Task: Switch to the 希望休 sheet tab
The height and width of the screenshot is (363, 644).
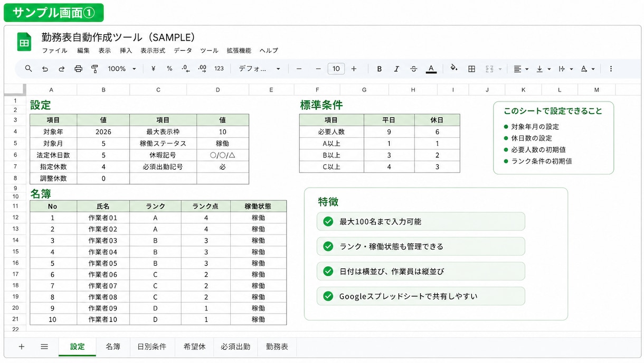Action: pyautogui.click(x=194, y=347)
